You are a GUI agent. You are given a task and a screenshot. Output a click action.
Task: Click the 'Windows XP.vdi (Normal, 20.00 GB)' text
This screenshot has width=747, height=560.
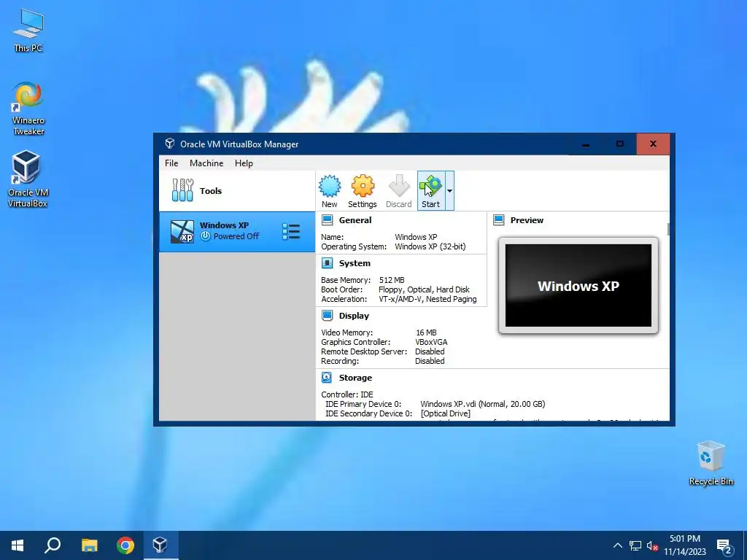pyautogui.click(x=483, y=404)
